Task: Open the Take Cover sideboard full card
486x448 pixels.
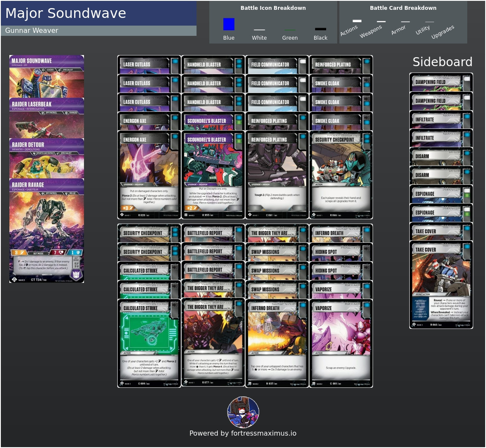Action: coord(441,285)
